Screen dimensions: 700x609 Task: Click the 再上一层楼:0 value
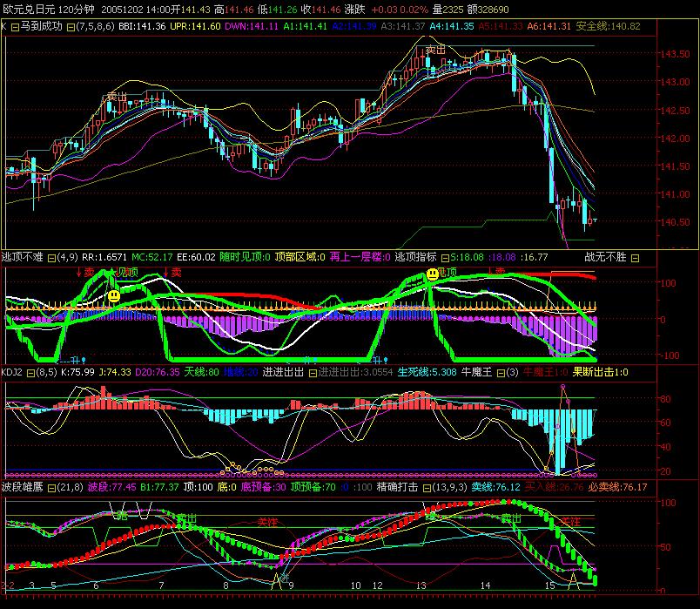(360, 257)
